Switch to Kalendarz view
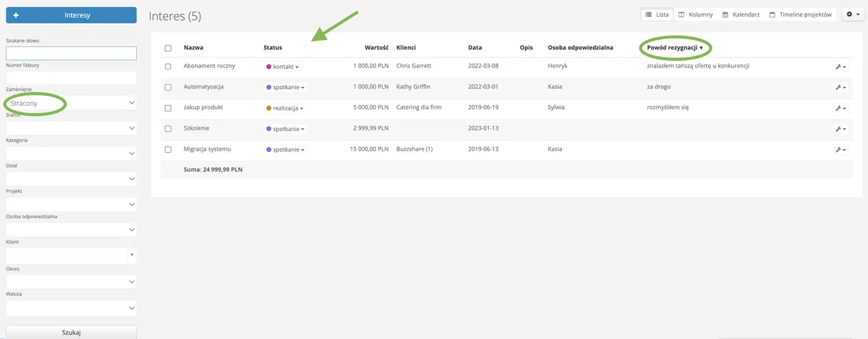The width and height of the screenshot is (868, 339). point(741,14)
